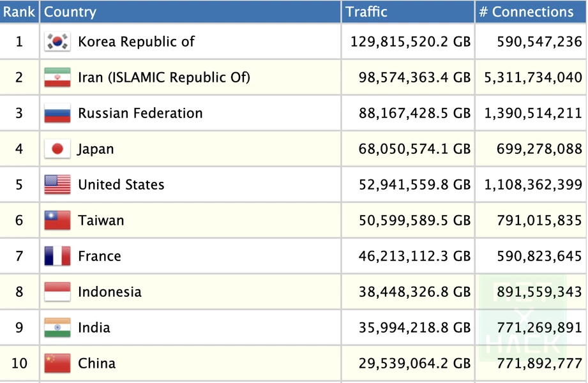Image resolution: width=588 pixels, height=383 pixels.
Task: Select the United States connections count cell
Action: pyautogui.click(x=531, y=184)
